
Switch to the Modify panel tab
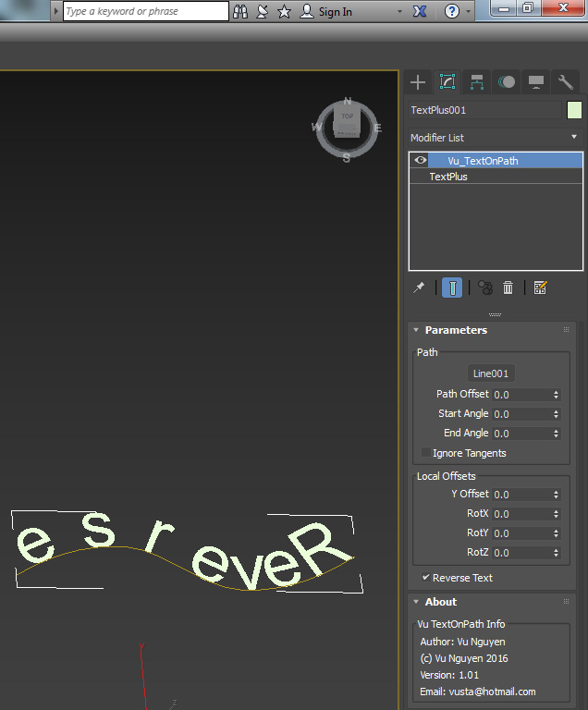(447, 82)
